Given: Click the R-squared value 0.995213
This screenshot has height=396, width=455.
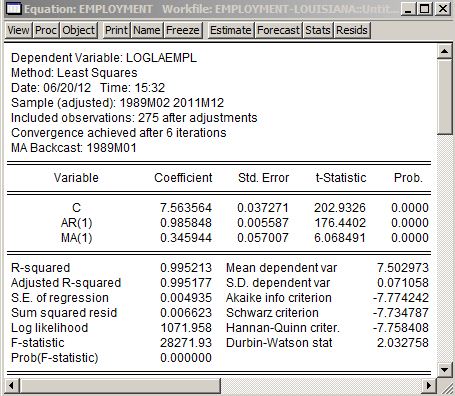Looking at the screenshot, I should tap(186, 268).
